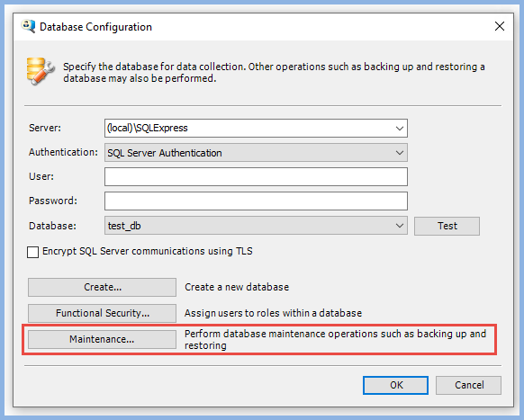Enable Encrypt SQL Server communications checkbox

[x=32, y=252]
